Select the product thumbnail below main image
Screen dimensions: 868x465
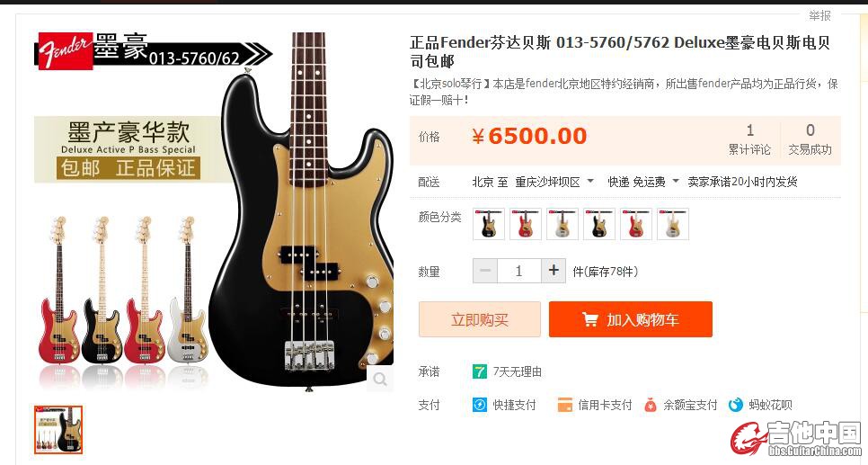click(58, 430)
